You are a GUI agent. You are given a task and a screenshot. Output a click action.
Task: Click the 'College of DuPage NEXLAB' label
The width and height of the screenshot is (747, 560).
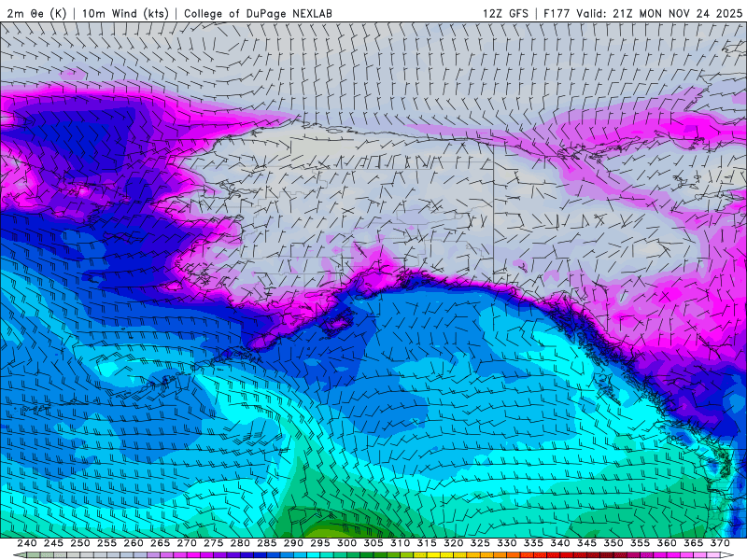(258, 13)
